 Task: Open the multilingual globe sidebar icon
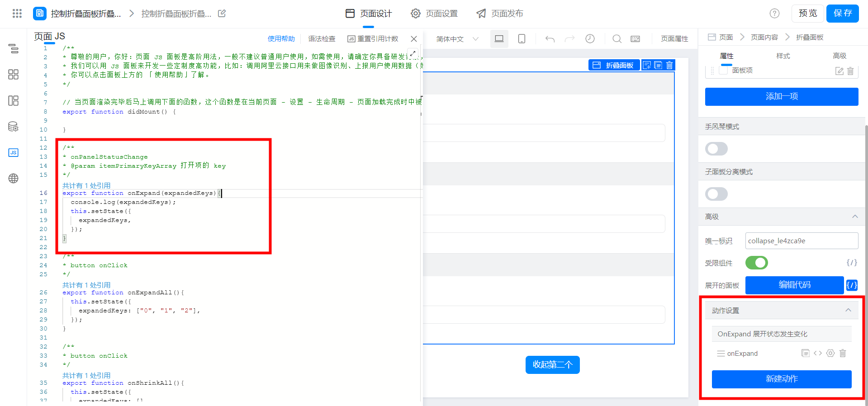click(14, 179)
